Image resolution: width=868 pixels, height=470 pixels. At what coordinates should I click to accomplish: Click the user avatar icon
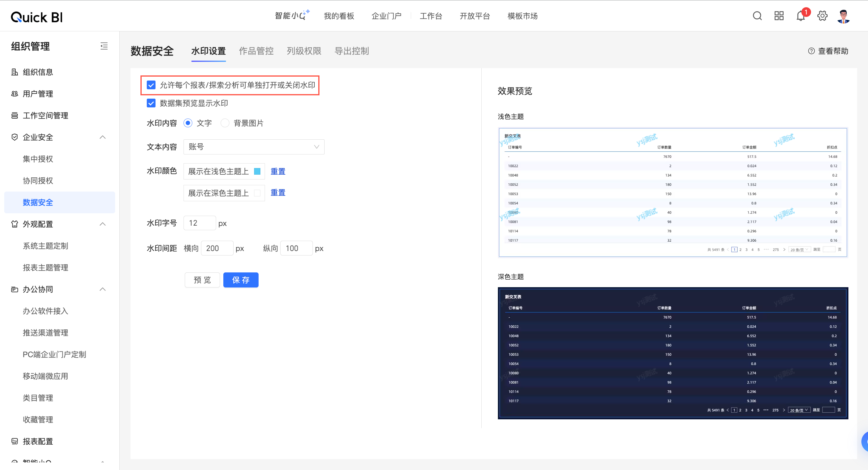843,16
